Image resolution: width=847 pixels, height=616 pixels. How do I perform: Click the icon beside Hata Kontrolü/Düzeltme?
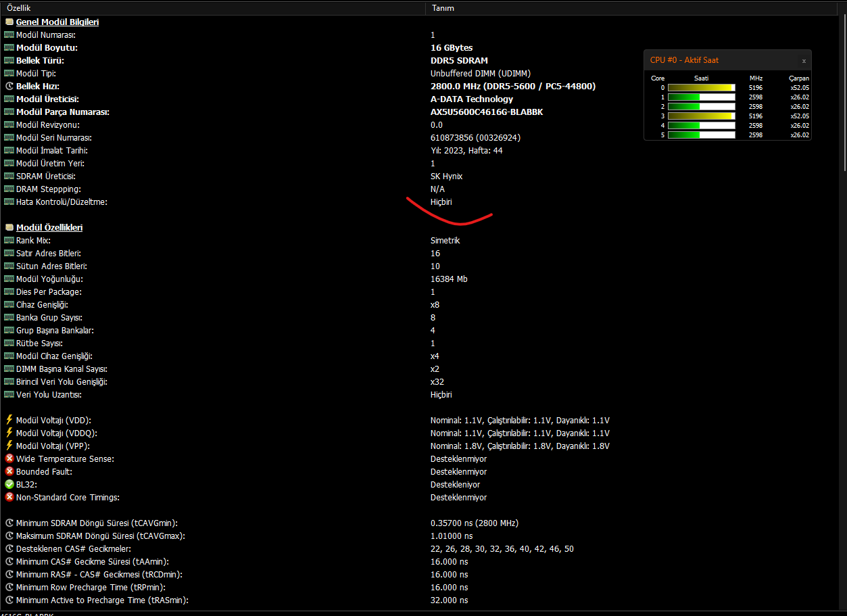point(9,202)
